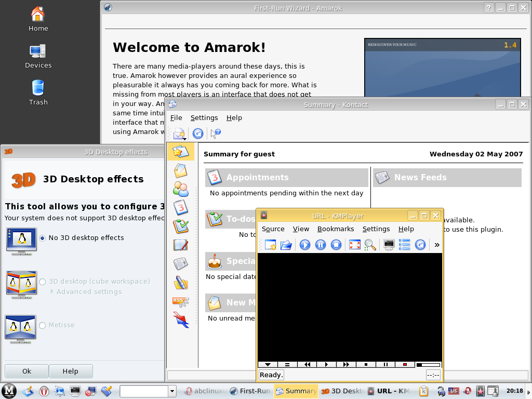Switch to 3D Desktop taskbar entry
Screen dimensions: 532x399
click(342, 391)
